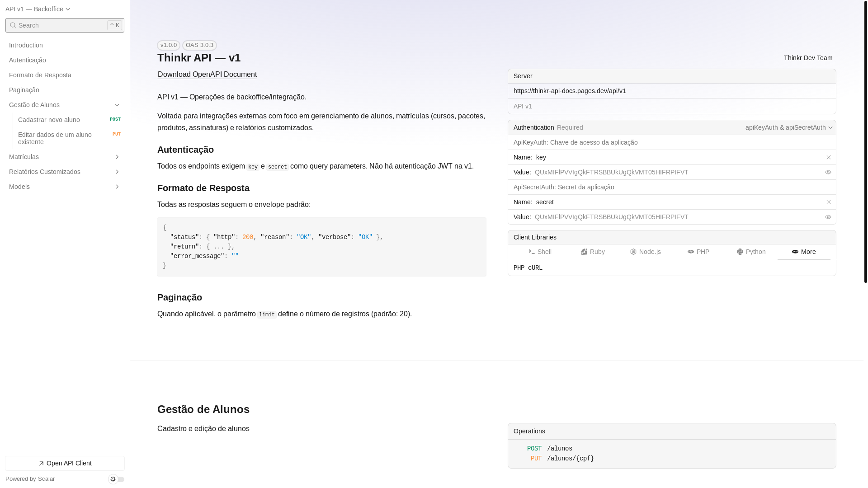
Task: Go to Formato de Resposta in sidebar
Action: click(x=65, y=75)
